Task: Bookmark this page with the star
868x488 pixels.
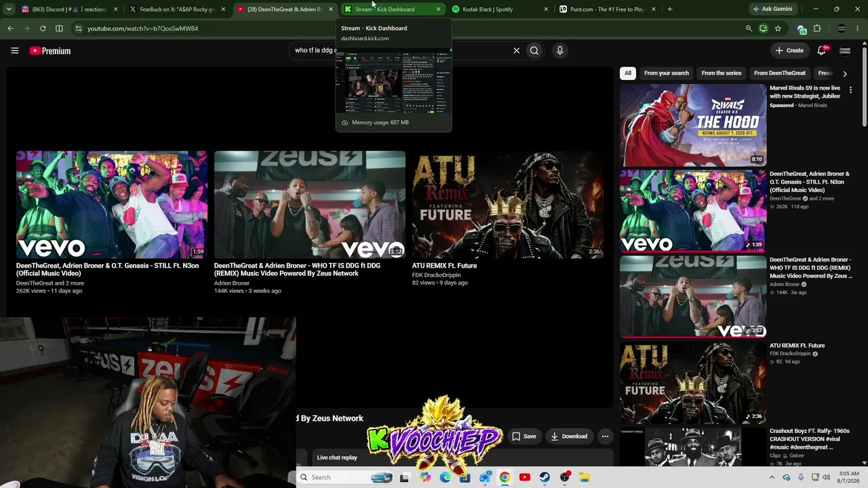Action: click(778, 28)
